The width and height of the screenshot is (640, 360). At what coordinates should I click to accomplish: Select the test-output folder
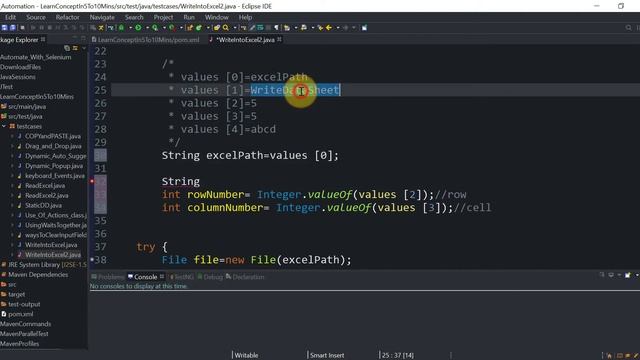pos(24,304)
